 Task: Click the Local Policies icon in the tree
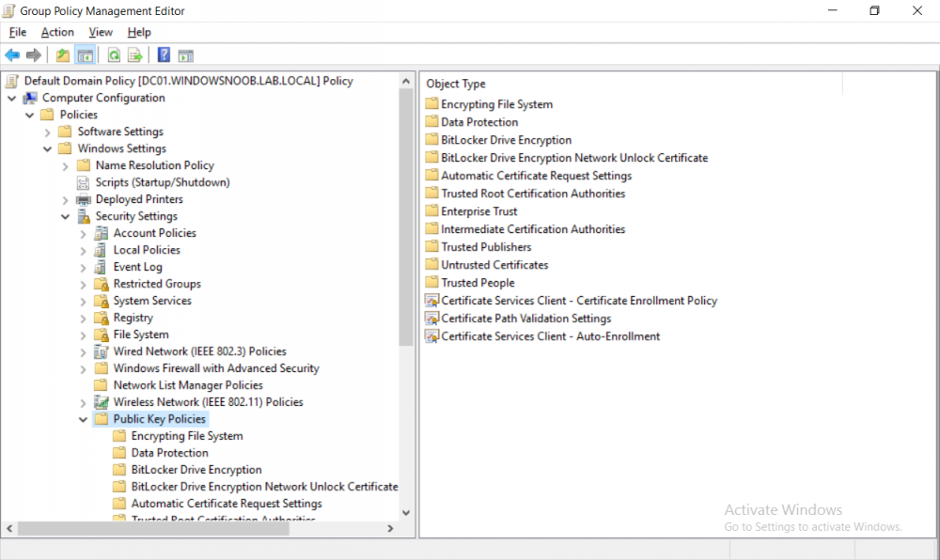click(x=102, y=250)
